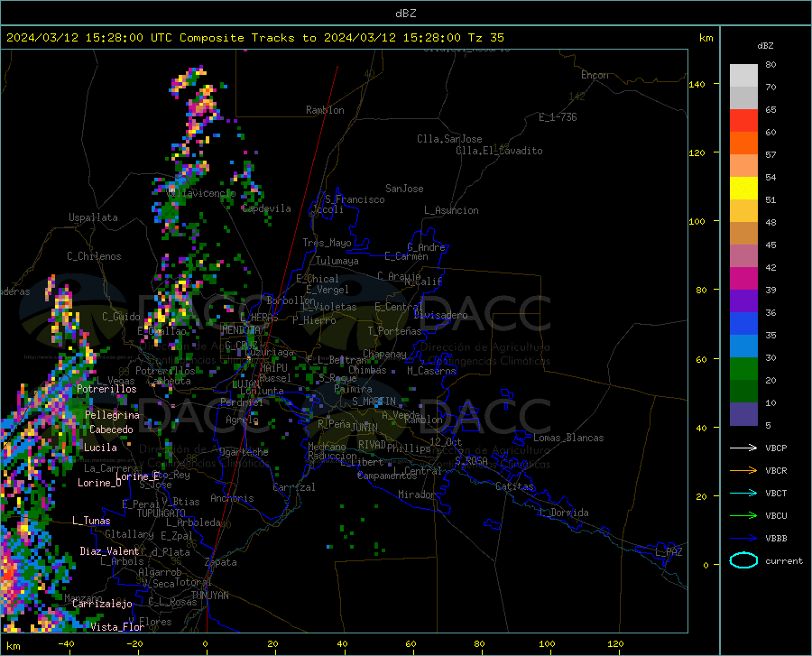Click the cyan VBCT arrow legend icon

point(743,493)
